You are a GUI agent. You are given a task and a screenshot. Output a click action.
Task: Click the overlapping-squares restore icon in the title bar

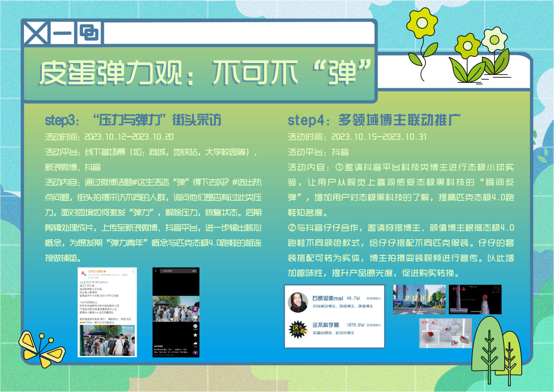click(89, 33)
